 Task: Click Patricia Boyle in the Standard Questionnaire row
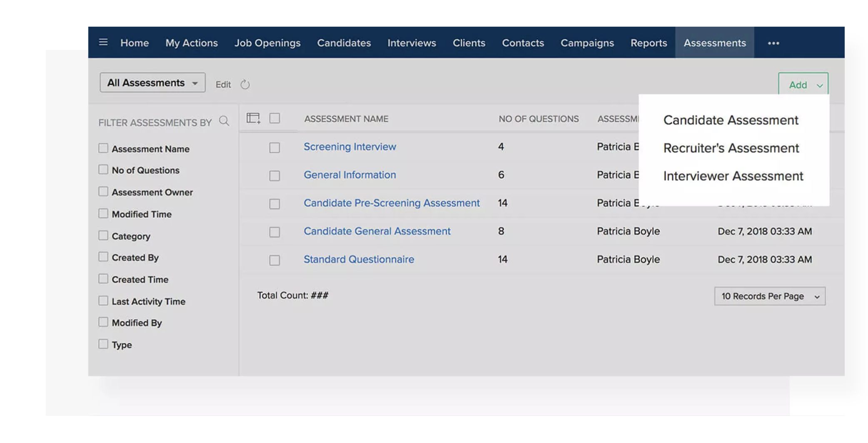pos(628,259)
